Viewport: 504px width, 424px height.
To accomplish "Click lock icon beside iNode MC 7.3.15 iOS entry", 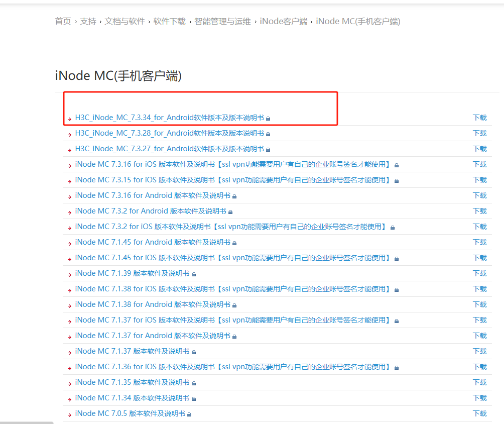I will click(x=397, y=181).
